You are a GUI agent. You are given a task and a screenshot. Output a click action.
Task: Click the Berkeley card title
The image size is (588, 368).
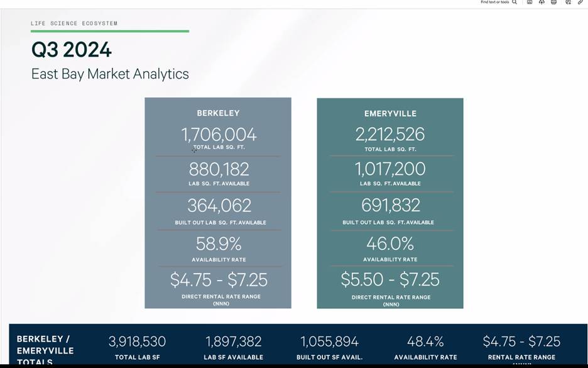point(218,113)
